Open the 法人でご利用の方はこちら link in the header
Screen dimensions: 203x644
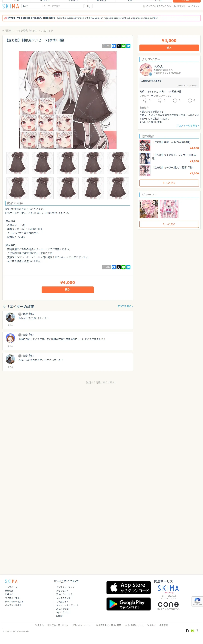(x=157, y=6)
